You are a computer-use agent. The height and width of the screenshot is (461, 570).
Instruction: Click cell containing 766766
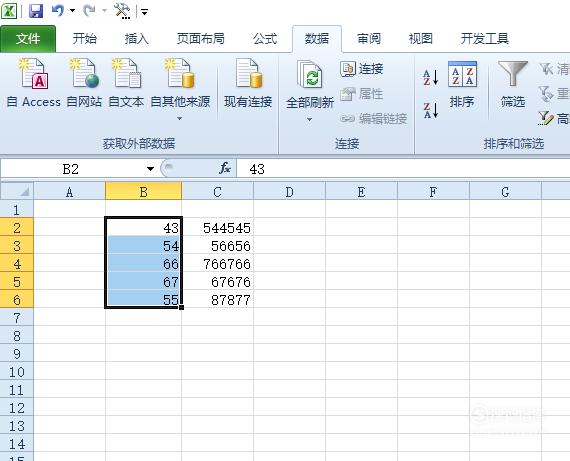pos(217,264)
